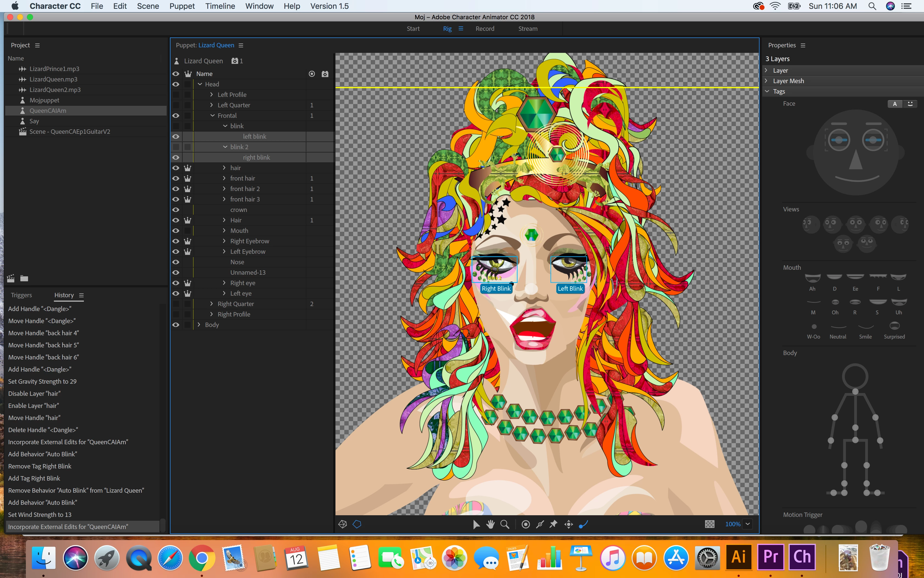
Task: Toggle visibility of crown layer
Action: click(176, 210)
